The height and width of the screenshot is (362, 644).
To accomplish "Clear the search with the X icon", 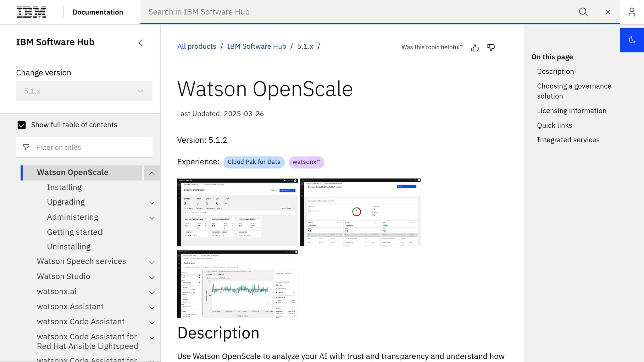I will (x=608, y=12).
